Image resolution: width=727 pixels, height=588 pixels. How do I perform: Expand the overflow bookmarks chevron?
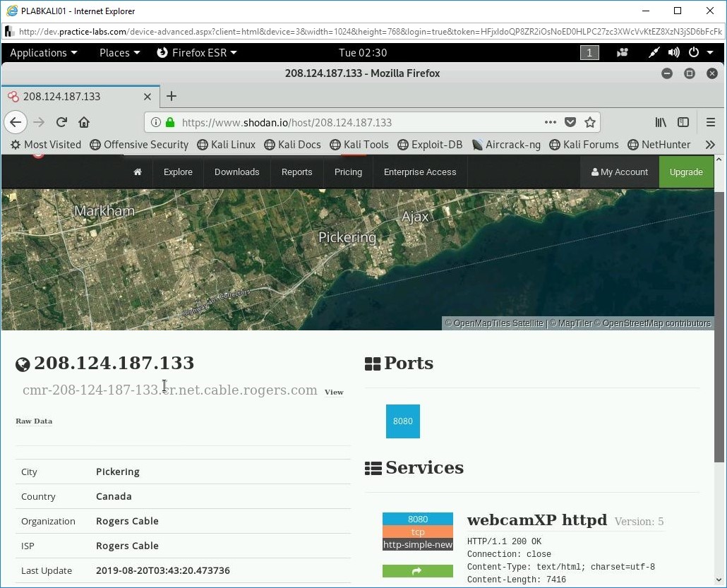(710, 144)
